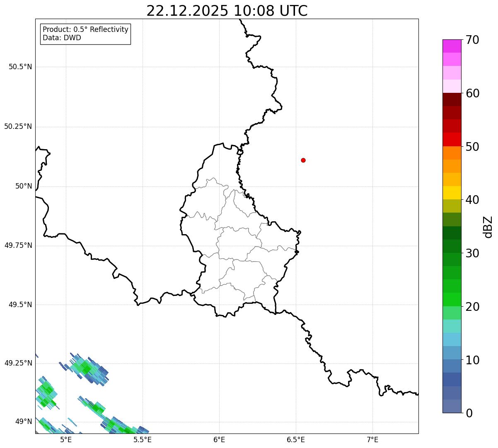498x448 pixels.
Task: Click the dBZ colorbar axis label
Action: (488, 227)
